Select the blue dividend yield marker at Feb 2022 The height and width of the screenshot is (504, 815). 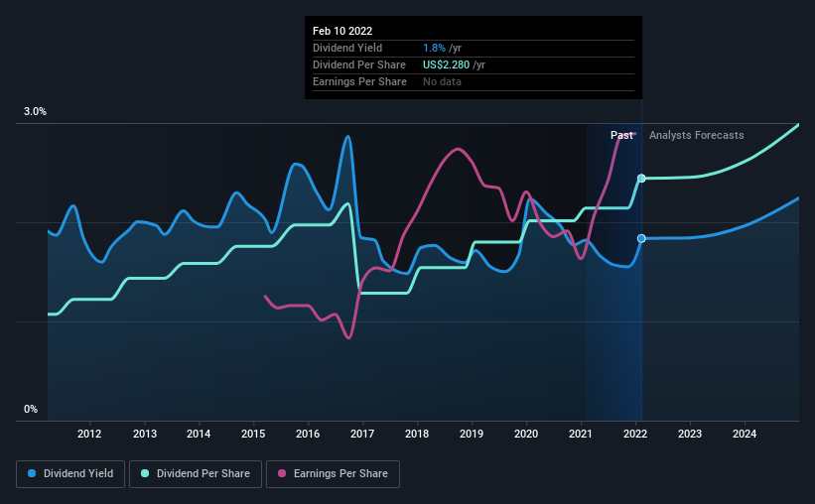(x=641, y=238)
